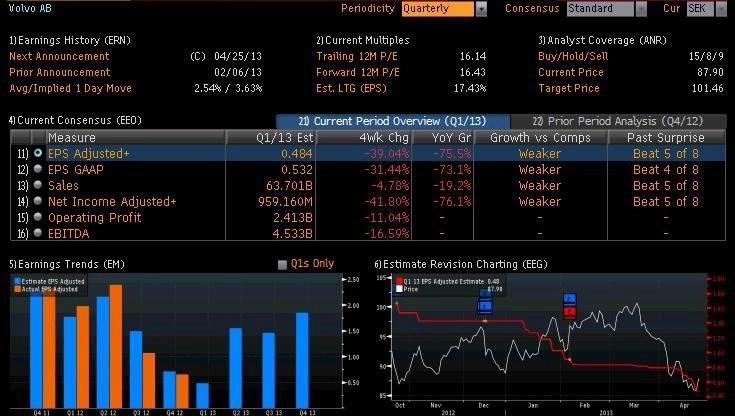Select the Operating Profit radio button
The image size is (735, 416).
pyautogui.click(x=38, y=217)
